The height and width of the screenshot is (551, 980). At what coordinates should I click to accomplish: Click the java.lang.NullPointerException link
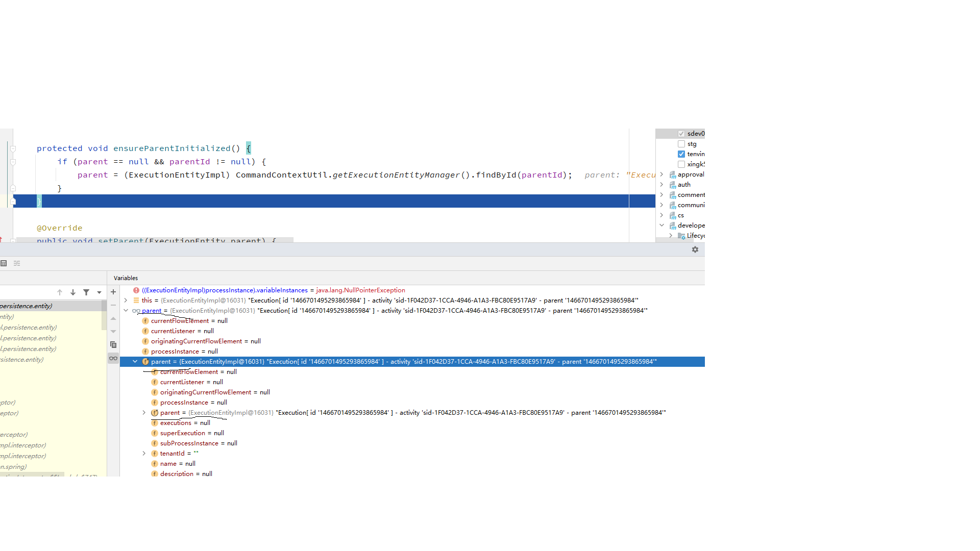point(360,290)
